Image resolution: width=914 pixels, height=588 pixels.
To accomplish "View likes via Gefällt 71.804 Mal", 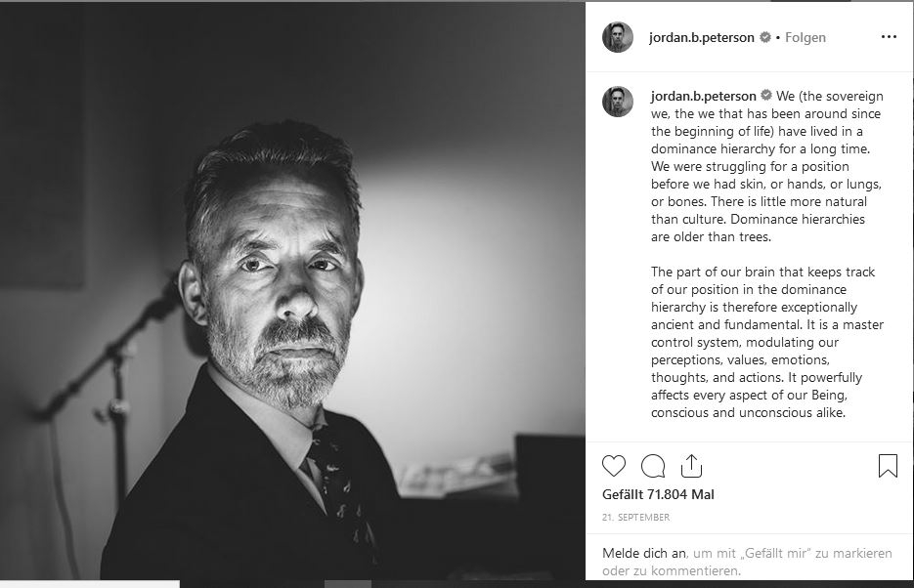I will click(x=658, y=494).
